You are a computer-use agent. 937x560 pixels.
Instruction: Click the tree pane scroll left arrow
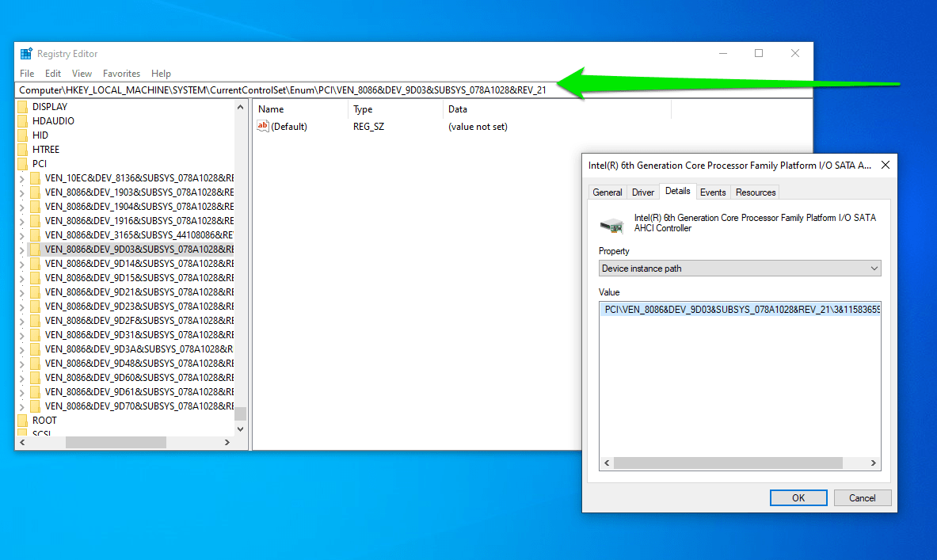pyautogui.click(x=23, y=443)
